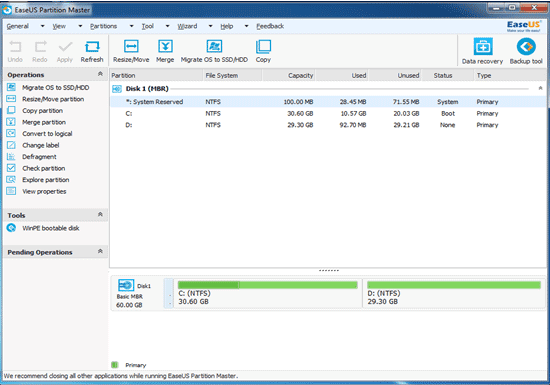Click the Boot status cell of C:
Viewport: 550px width, 385px height.
448,113
